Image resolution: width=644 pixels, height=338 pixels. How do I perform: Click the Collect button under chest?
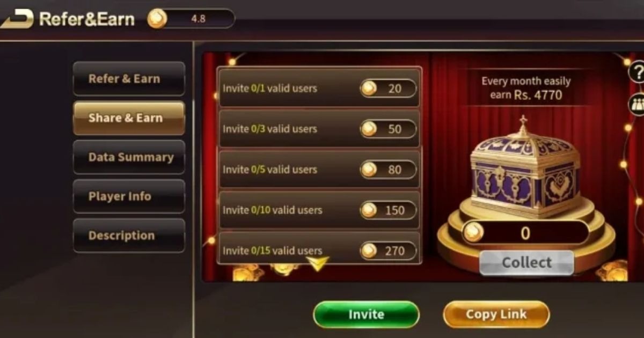pos(526,263)
